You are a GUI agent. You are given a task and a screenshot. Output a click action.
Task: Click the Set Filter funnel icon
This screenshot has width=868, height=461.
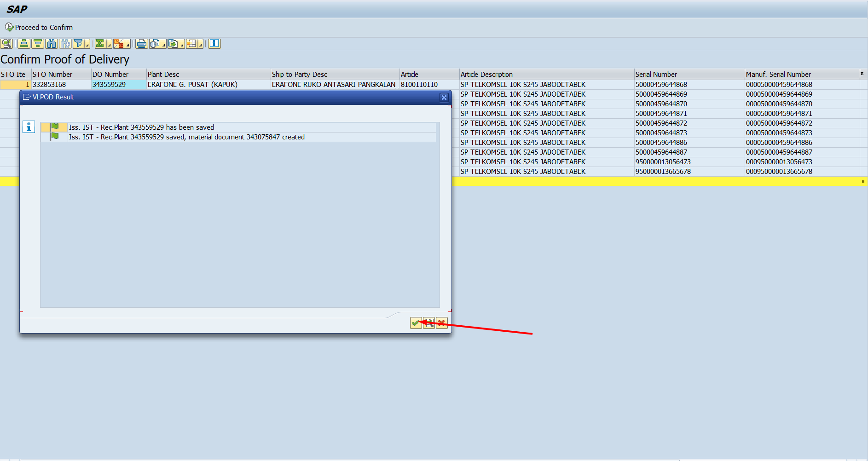[79, 44]
